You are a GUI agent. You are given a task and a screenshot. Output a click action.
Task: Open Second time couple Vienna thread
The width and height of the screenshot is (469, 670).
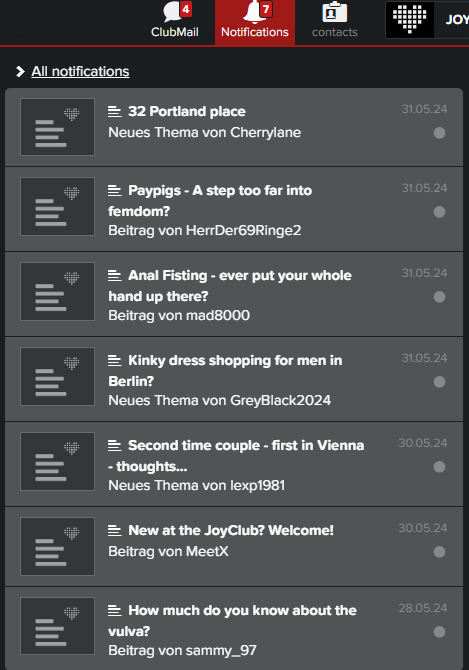coord(236,455)
